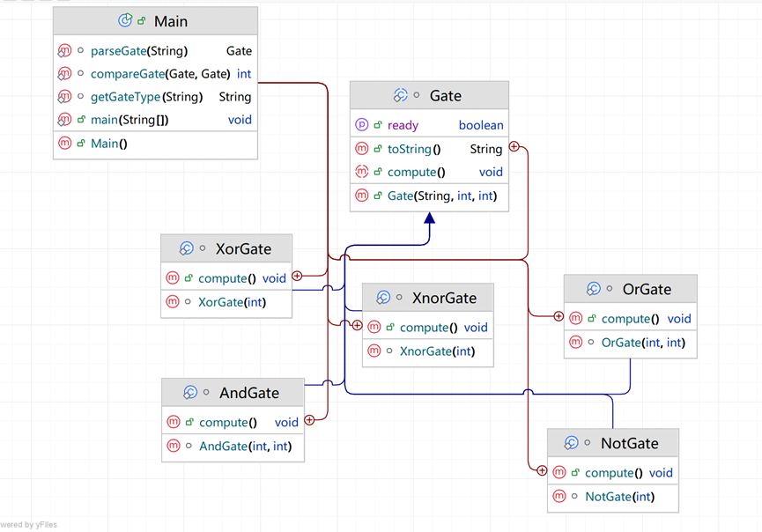762x532 pixels.
Task: Click the OrGate class icon
Action: tap(594, 289)
